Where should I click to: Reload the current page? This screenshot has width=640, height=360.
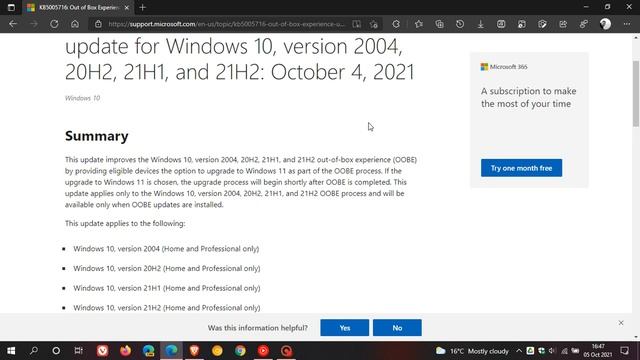[x=54, y=24]
